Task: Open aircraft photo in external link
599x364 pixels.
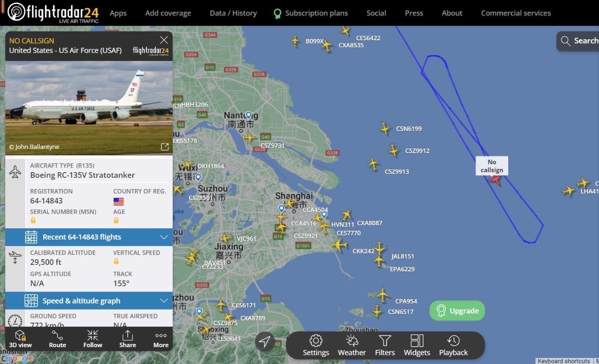Action: (165, 147)
